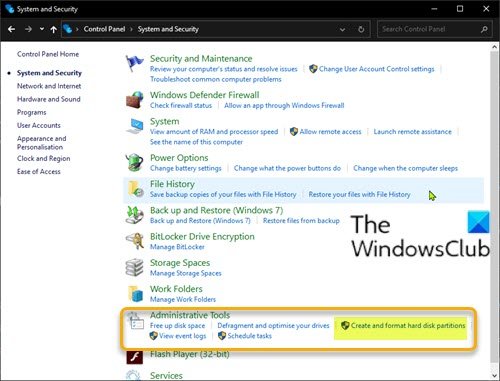Select System and Security in sidebar
The width and height of the screenshot is (500, 381).
click(49, 73)
